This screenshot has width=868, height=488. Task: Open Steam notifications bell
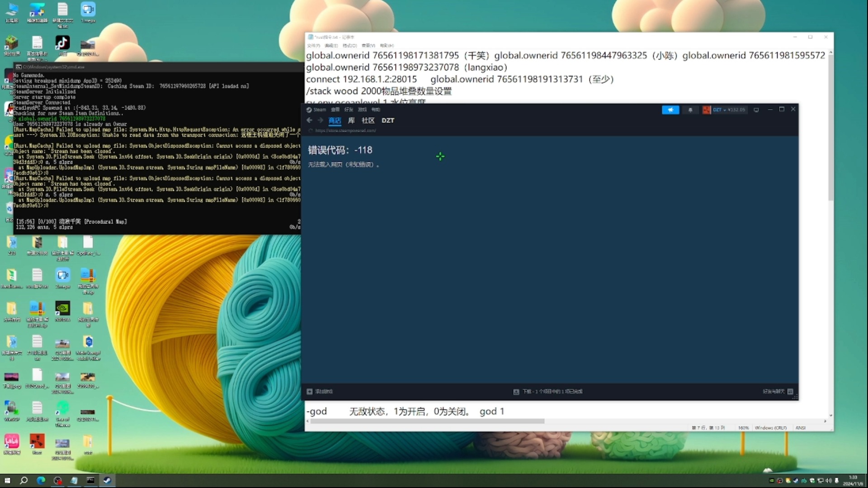(690, 110)
